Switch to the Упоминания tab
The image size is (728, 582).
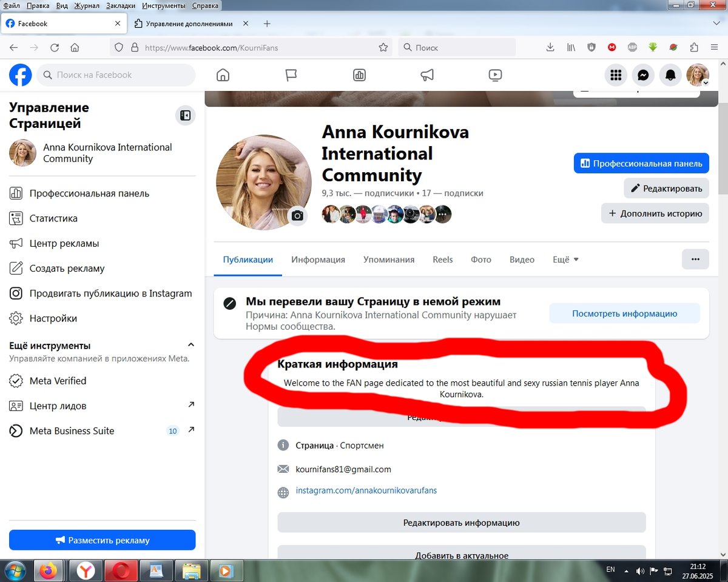[x=389, y=259]
